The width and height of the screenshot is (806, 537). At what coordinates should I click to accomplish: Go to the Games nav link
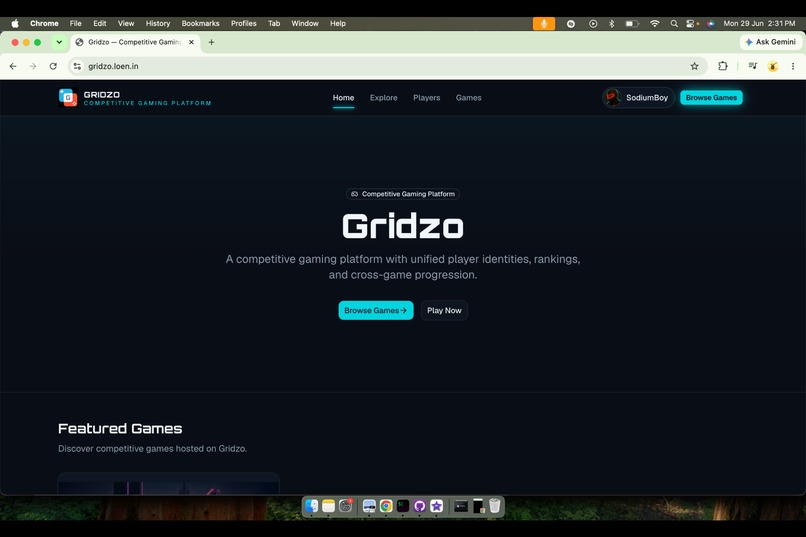click(469, 98)
